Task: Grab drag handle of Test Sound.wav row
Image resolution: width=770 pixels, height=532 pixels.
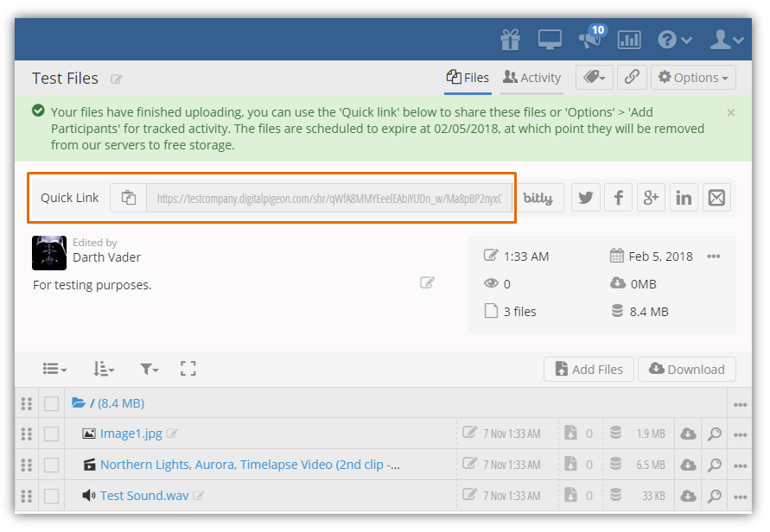Action: coord(27,496)
